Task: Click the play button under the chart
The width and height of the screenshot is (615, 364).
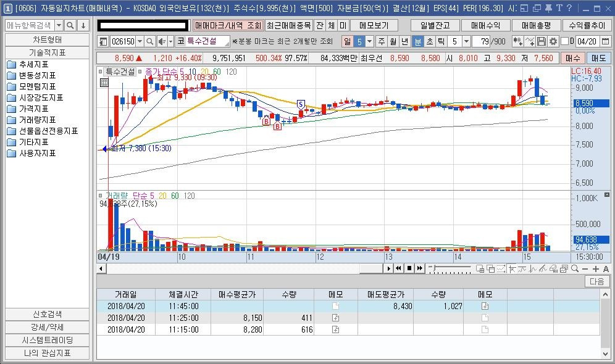Action: 388,268
